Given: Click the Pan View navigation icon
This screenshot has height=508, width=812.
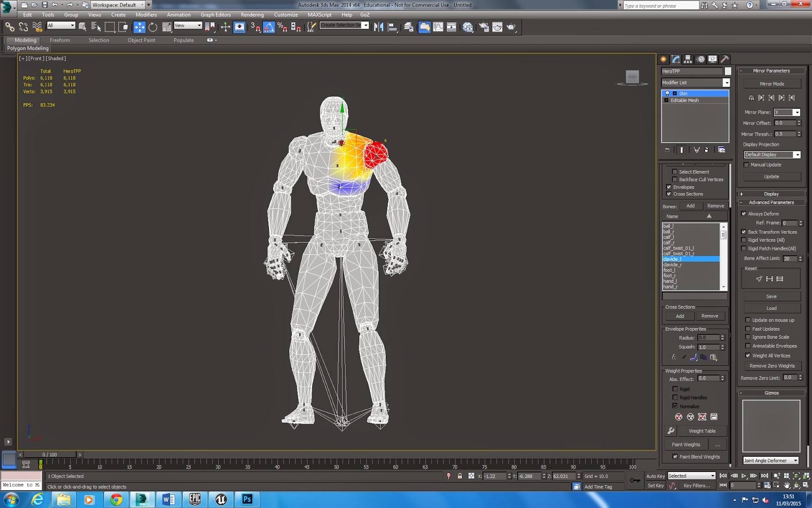Looking at the screenshot, I should (x=787, y=485).
